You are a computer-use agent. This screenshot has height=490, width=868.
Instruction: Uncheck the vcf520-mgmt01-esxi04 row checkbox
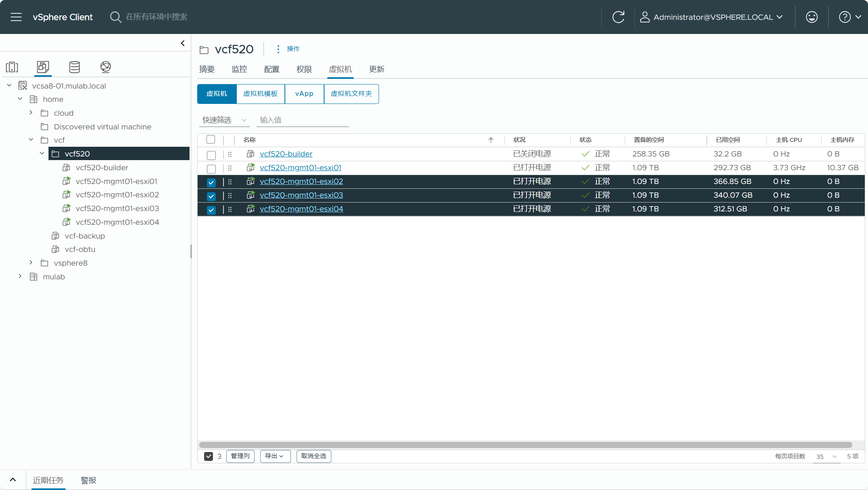211,210
